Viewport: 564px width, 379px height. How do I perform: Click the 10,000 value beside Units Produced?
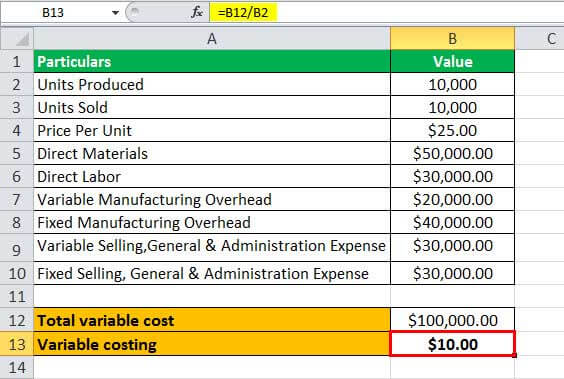point(452,85)
